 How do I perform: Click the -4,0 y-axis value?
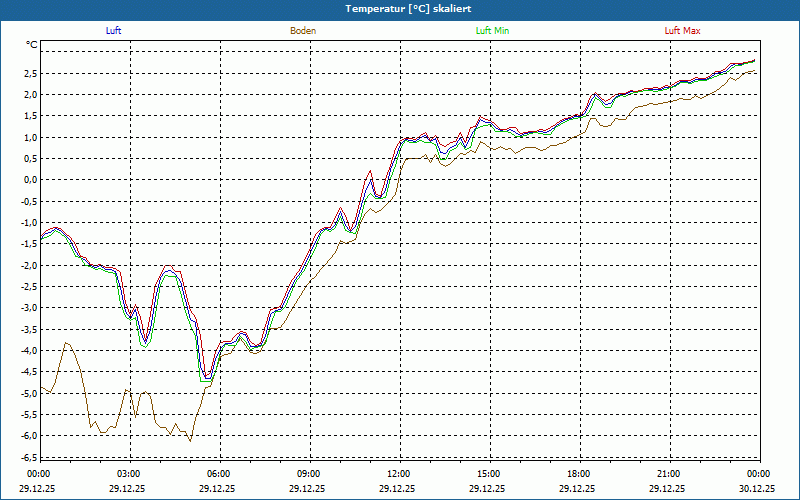pyautogui.click(x=30, y=351)
